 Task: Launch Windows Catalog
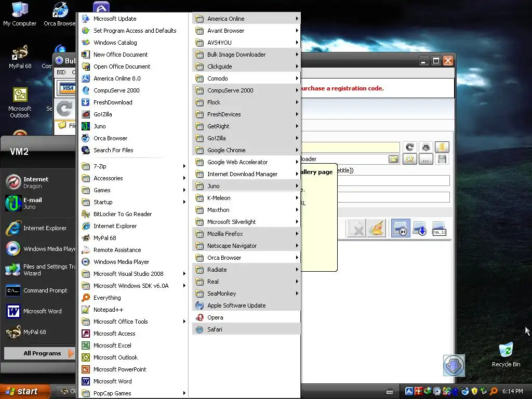(133, 43)
